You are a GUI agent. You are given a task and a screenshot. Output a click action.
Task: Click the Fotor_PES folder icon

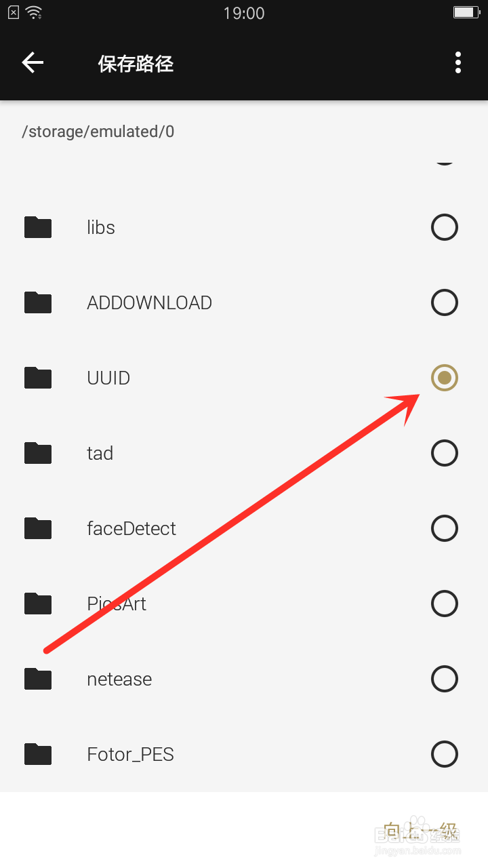(x=38, y=754)
